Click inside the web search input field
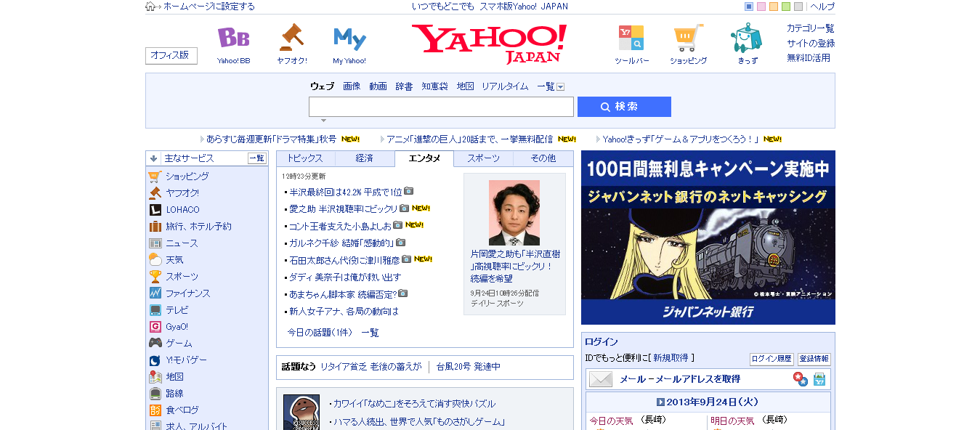This screenshot has width=980, height=430. (x=441, y=107)
